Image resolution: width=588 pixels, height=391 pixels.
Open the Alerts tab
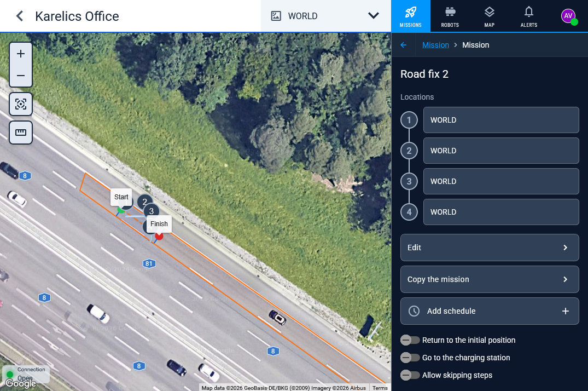(529, 16)
